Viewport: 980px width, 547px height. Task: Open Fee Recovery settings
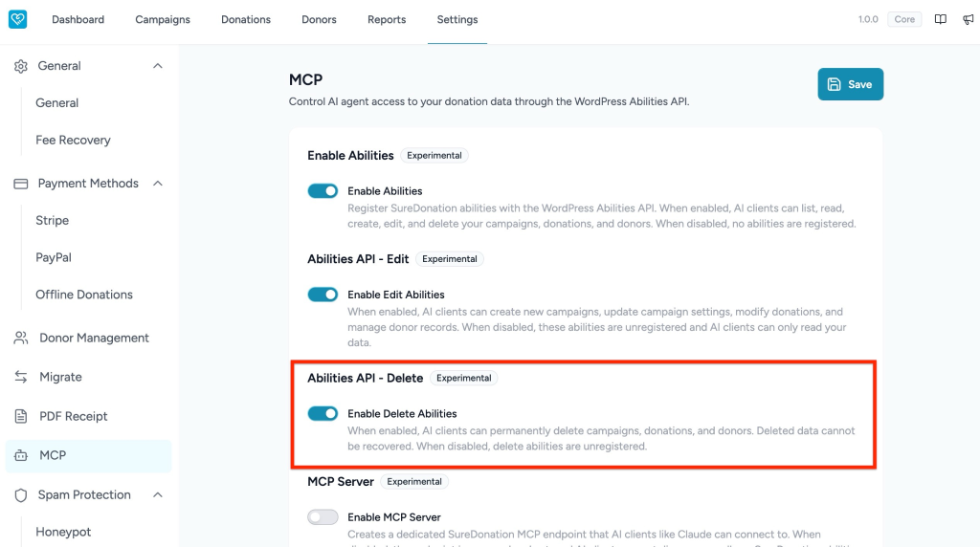point(73,141)
